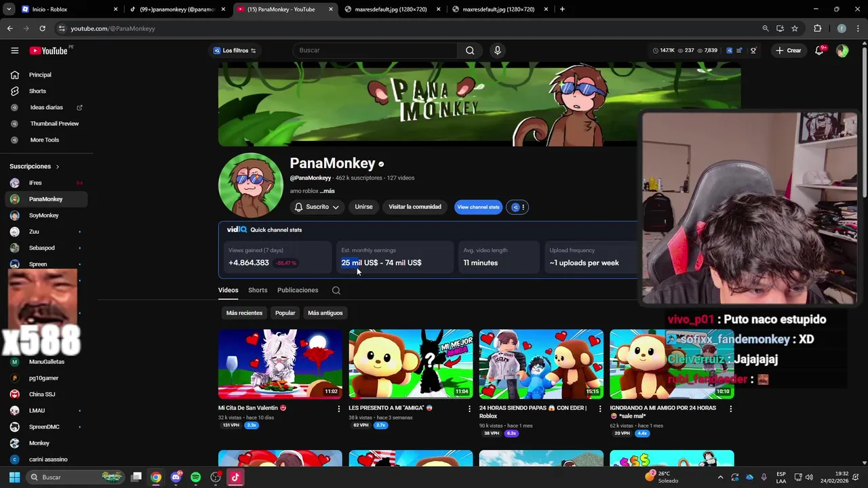Screen dimensions: 868x488
Task: Start voice search with microphone icon
Action: tap(497, 50)
